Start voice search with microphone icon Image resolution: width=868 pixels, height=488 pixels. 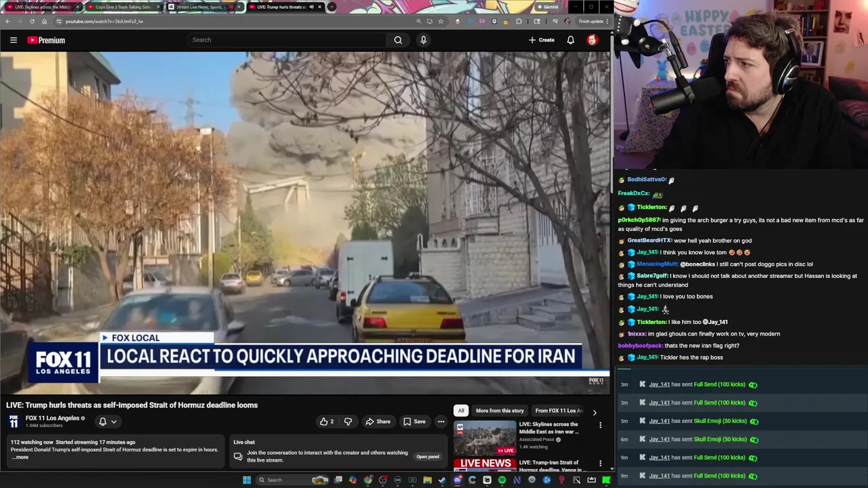(423, 40)
